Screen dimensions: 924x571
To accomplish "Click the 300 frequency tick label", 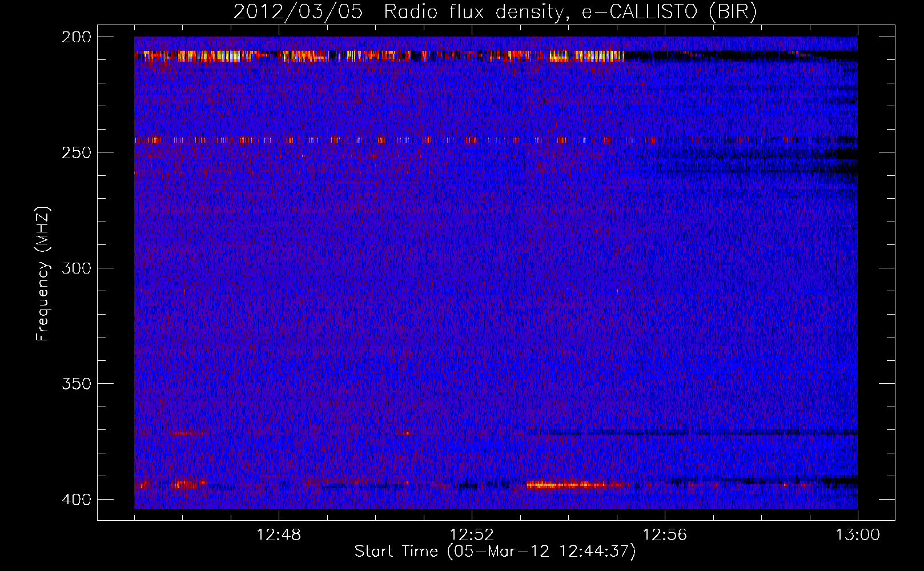I will pyautogui.click(x=77, y=268).
